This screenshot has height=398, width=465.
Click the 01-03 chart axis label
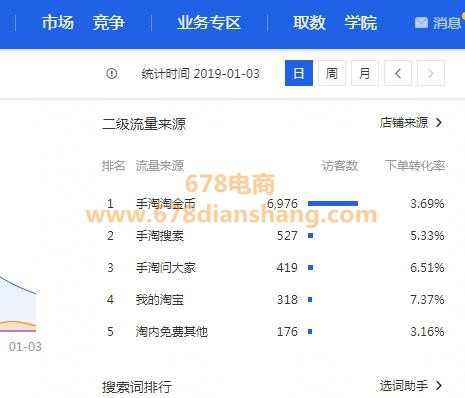[x=25, y=347]
